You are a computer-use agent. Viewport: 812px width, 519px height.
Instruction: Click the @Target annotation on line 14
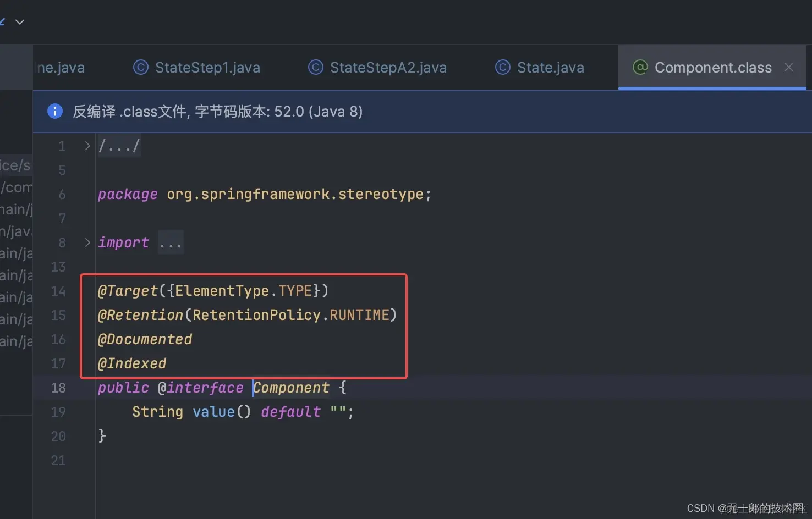128,290
